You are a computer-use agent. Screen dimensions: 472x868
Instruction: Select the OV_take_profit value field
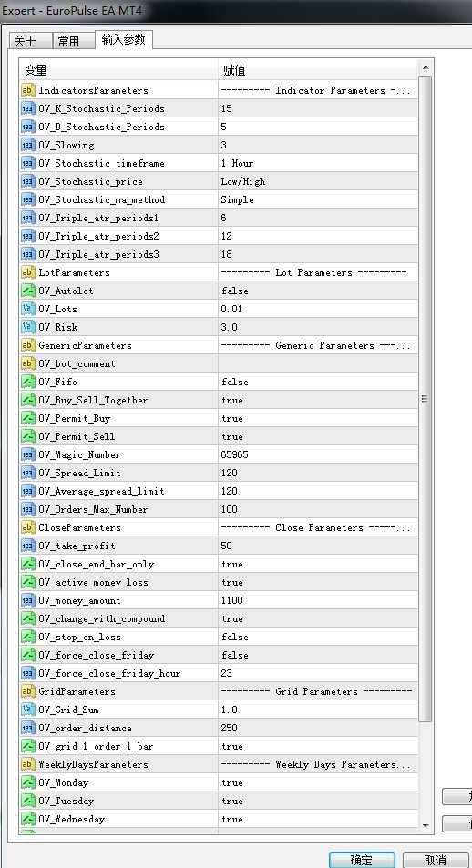[318, 546]
